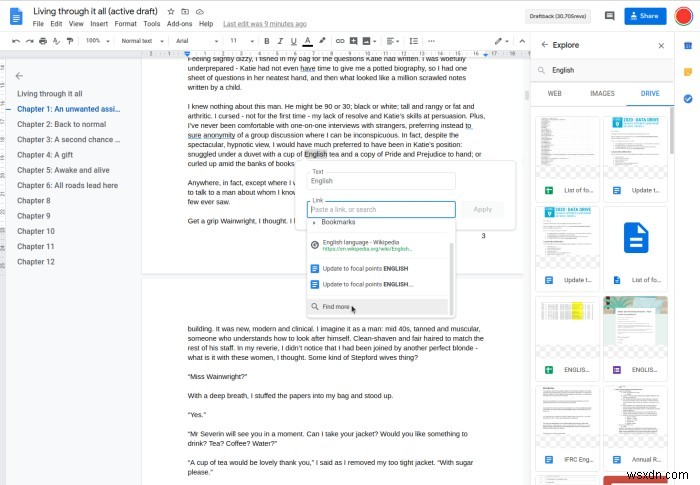Switch to the WEB tab
Viewport: 700px width, 485px height.
[554, 93]
